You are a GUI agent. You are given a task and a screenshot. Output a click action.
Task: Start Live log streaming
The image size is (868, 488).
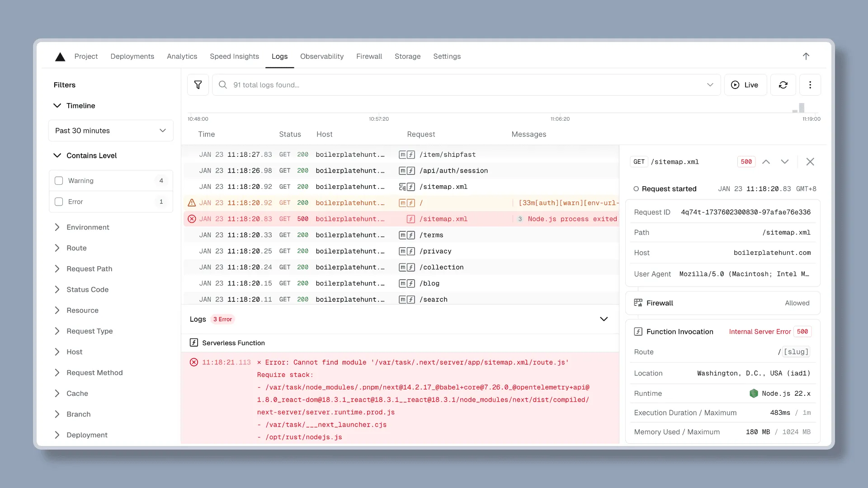(745, 85)
